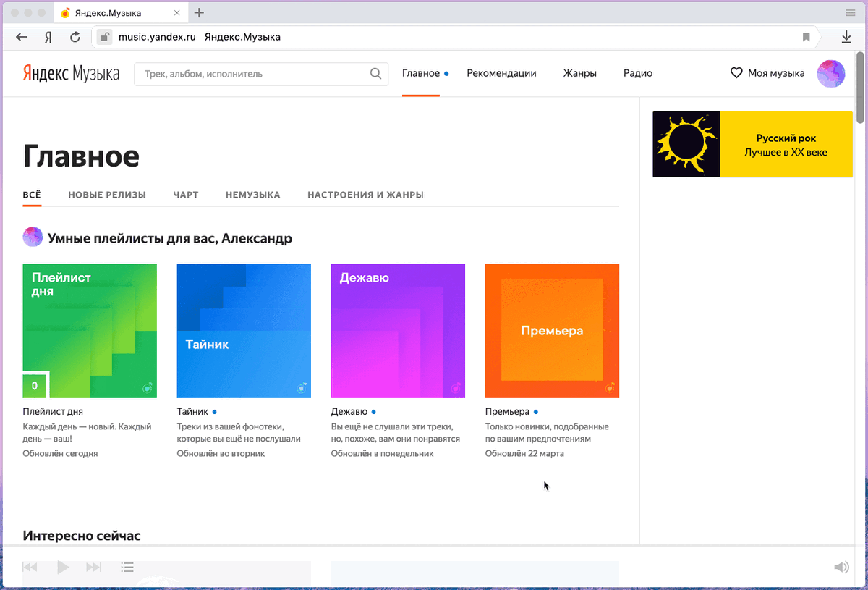This screenshot has height=590, width=868.
Task: Click the Дежавю purple cover
Action: pos(398,331)
